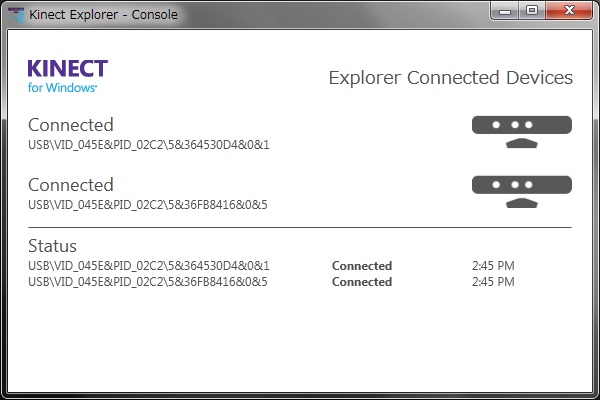Screen dimensions: 600x400
Task: Click bold Connected status in second status row
Action: coord(362,282)
